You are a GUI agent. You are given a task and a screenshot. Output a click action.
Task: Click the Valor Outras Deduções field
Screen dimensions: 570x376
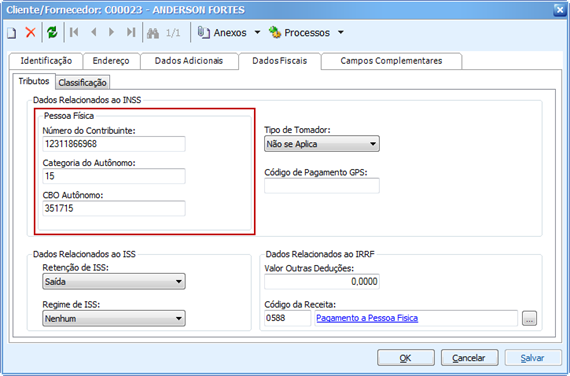tap(322, 281)
